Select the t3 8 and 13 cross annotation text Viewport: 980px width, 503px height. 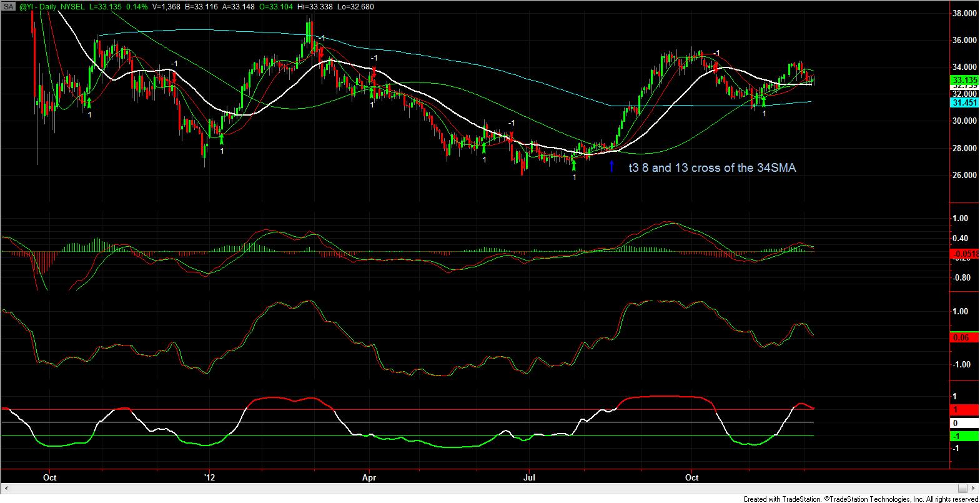(713, 167)
